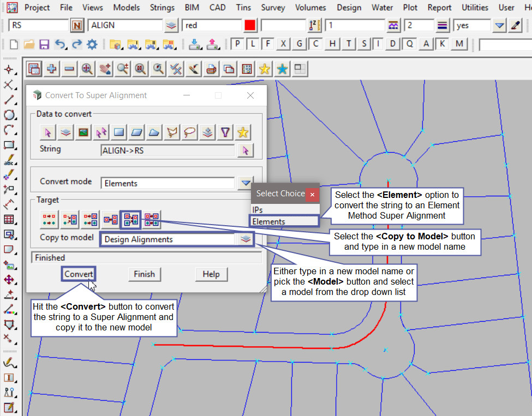Click the plus icon in view toolbar
The image size is (532, 416).
coord(52,69)
